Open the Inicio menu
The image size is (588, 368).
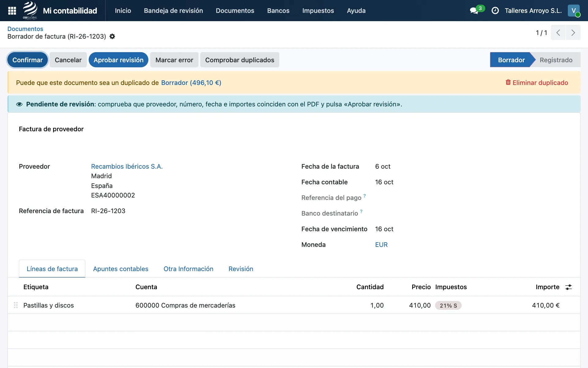pos(123,11)
